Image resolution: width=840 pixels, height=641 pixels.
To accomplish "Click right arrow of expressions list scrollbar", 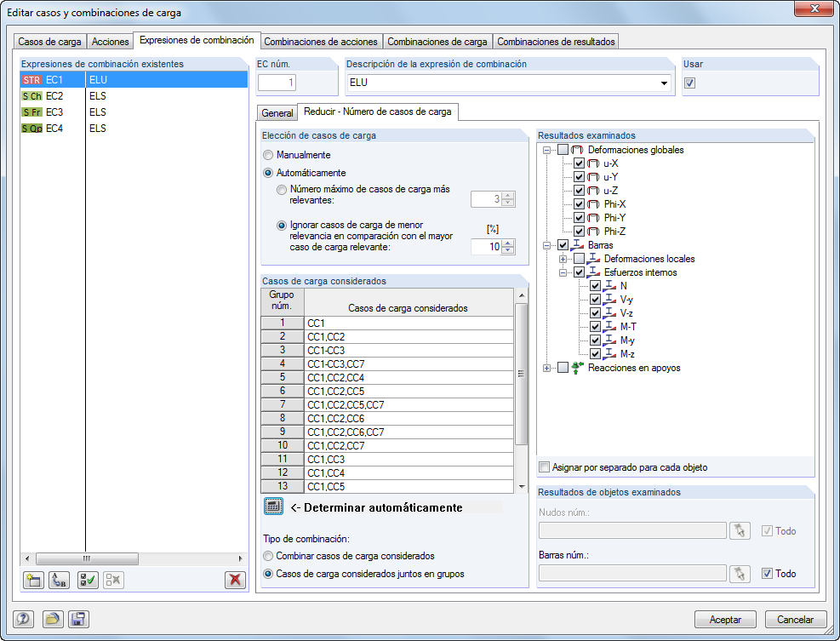I will pyautogui.click(x=241, y=558).
